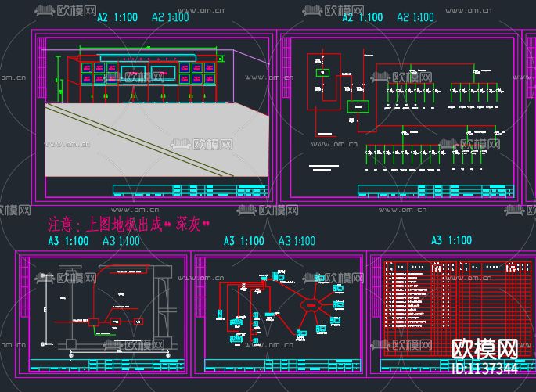The image size is (536, 392).
Task: Select the red rectangular enclosure in power distribution diagram
Action: 324,81
